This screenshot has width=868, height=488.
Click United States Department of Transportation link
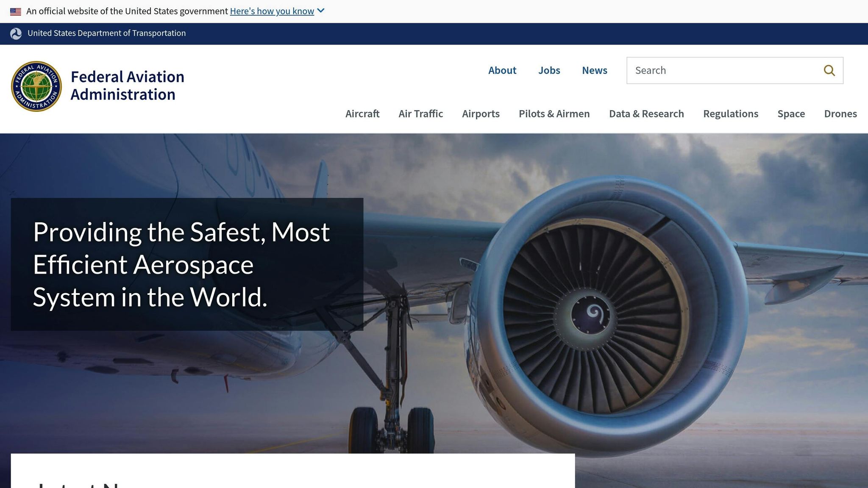(106, 33)
